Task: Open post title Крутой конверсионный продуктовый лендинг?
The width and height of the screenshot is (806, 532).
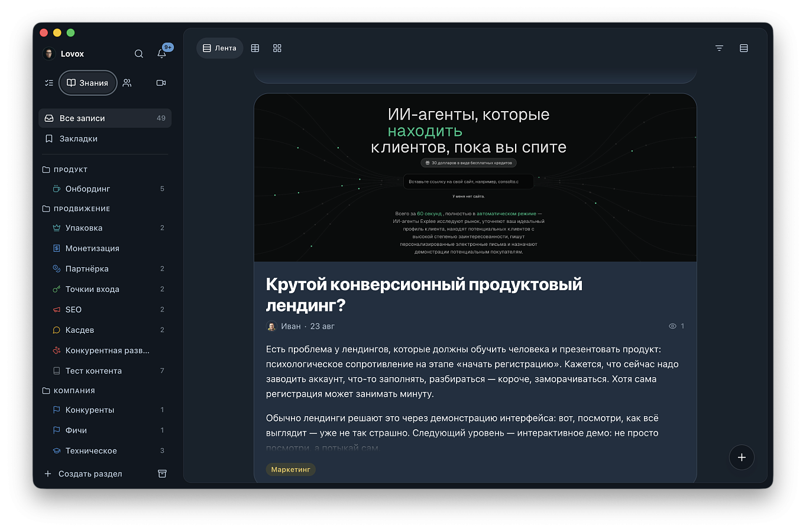Action: 424,295
